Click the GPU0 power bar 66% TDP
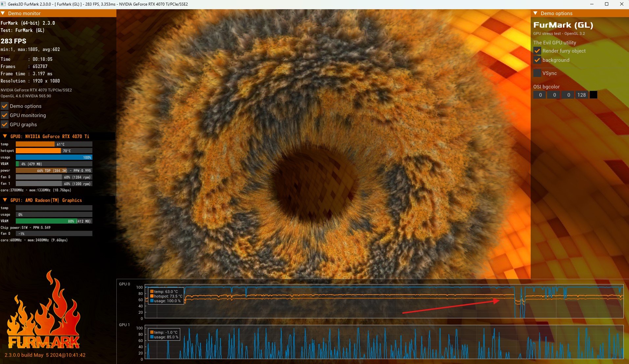This screenshot has height=364, width=629. (54, 171)
